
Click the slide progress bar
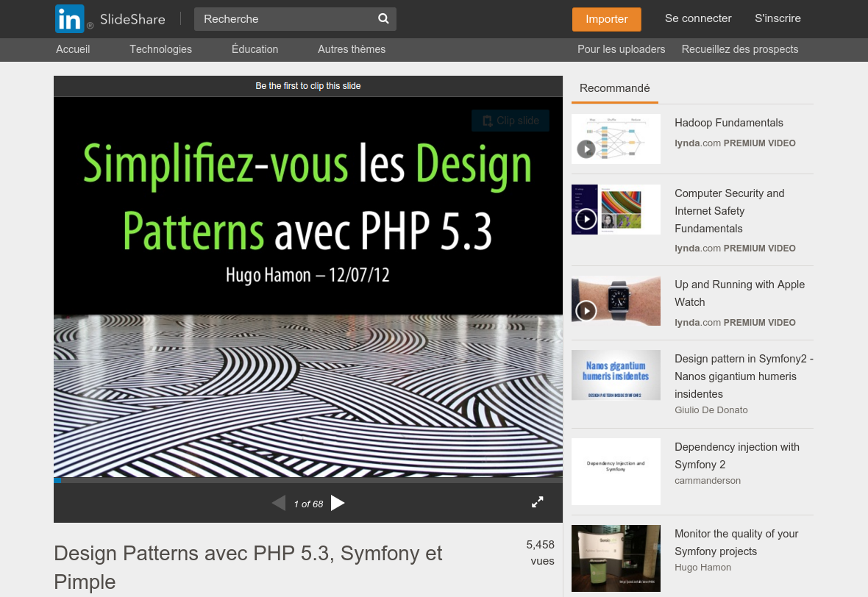point(307,480)
